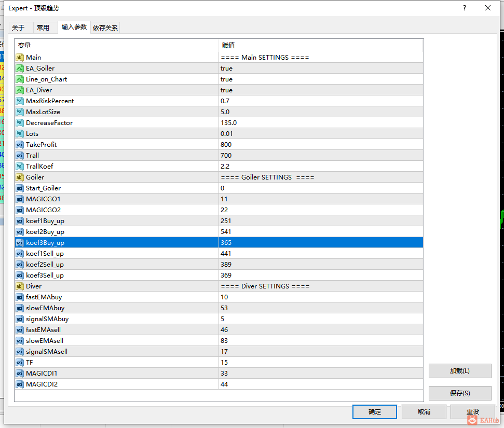
Task: Cancel with the 取消 button
Action: point(424,411)
